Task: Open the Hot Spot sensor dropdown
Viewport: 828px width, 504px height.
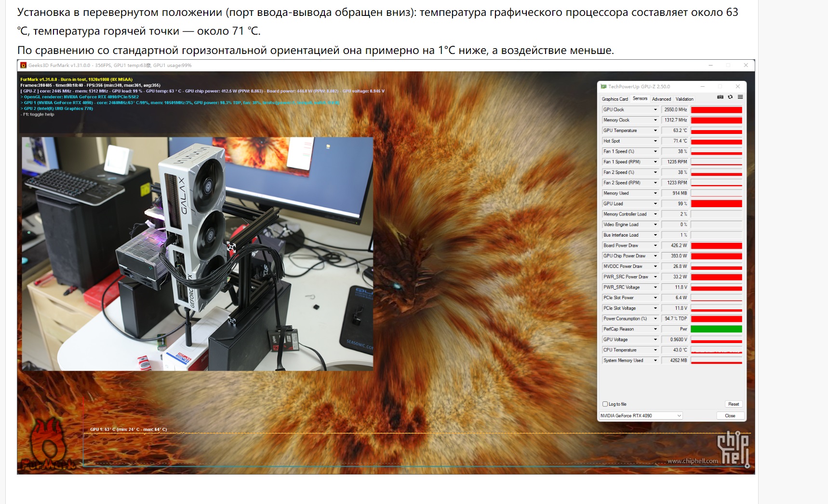Action: pyautogui.click(x=655, y=141)
